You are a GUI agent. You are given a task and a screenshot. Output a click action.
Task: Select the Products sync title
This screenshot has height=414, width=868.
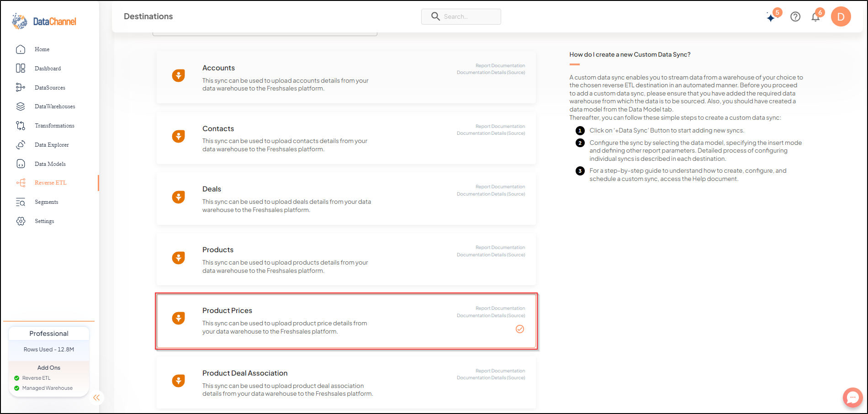tap(218, 250)
